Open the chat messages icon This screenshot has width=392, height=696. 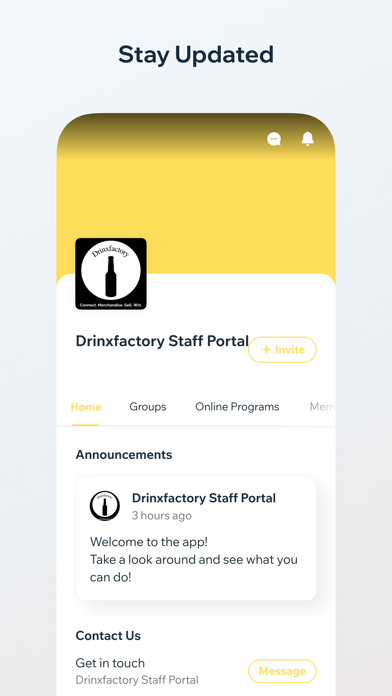[x=274, y=139]
